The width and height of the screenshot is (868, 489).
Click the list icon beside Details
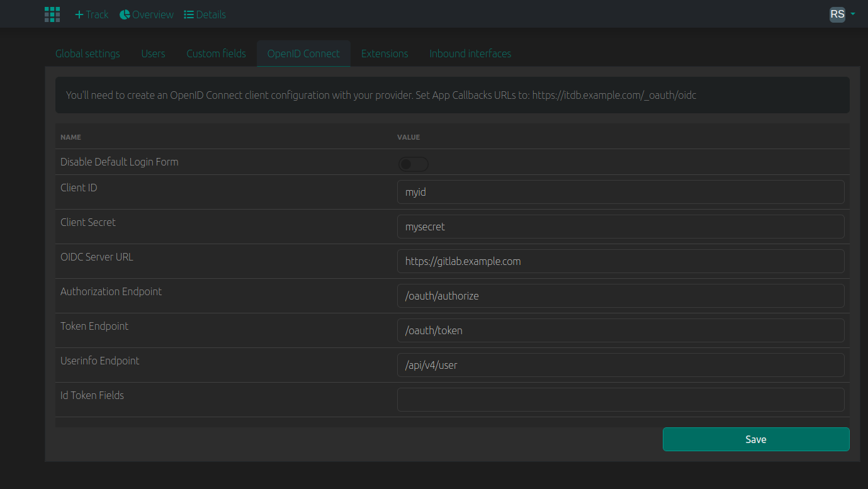point(189,14)
